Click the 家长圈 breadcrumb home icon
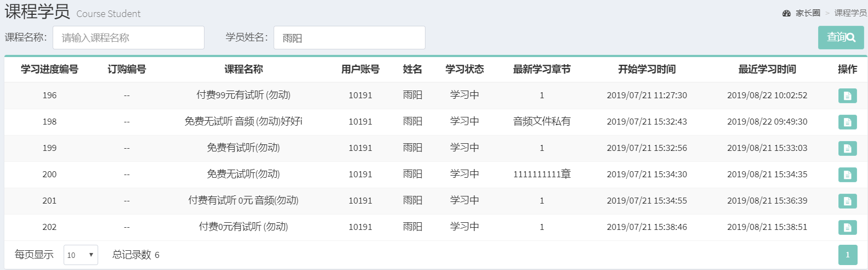The image size is (868, 270). (x=786, y=13)
